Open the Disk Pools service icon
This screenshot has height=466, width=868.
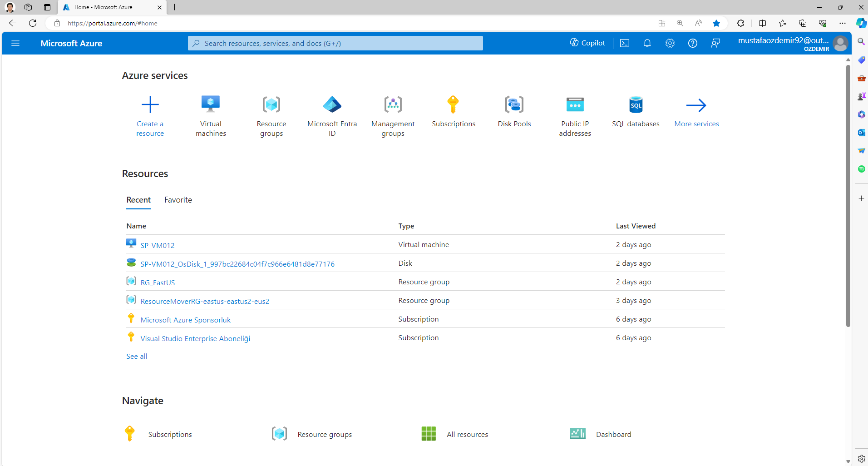[514, 104]
